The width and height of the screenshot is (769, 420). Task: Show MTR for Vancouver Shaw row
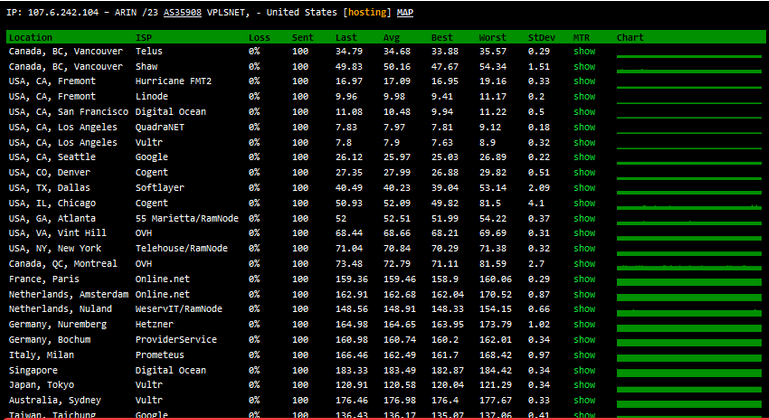[x=584, y=66]
